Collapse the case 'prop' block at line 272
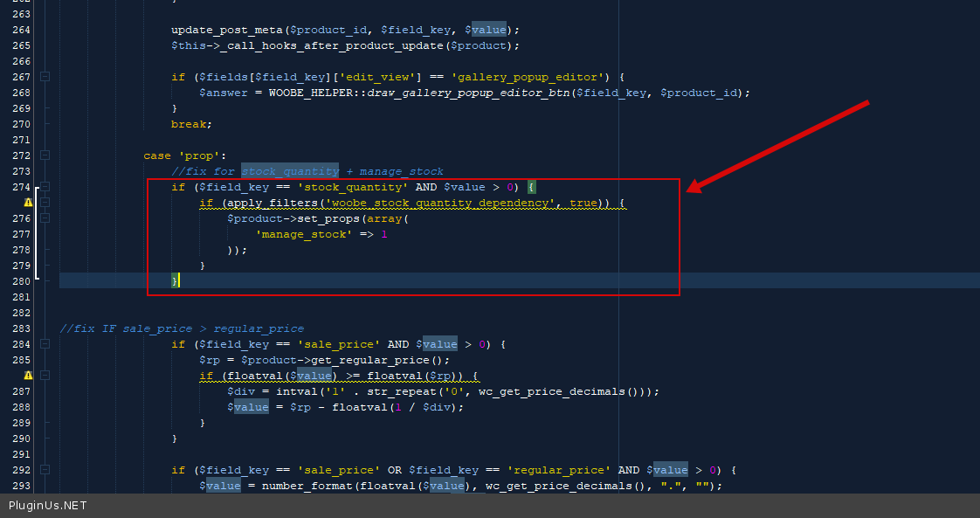 (x=45, y=155)
